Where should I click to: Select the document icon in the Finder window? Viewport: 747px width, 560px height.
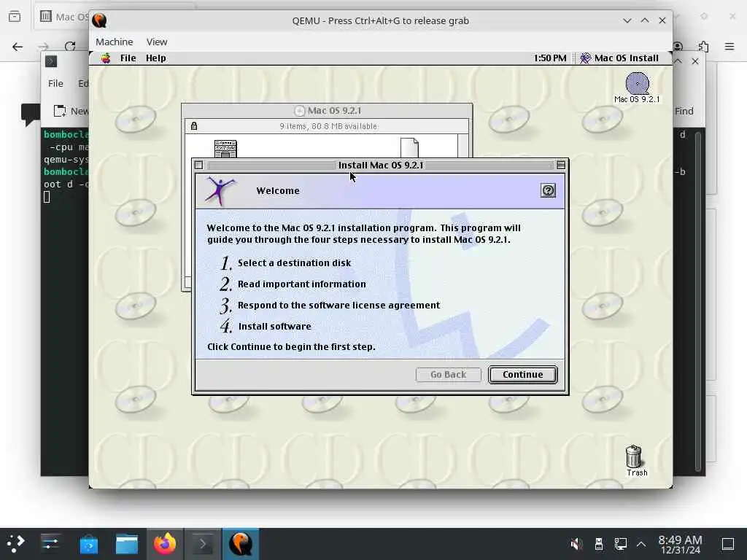(409, 147)
